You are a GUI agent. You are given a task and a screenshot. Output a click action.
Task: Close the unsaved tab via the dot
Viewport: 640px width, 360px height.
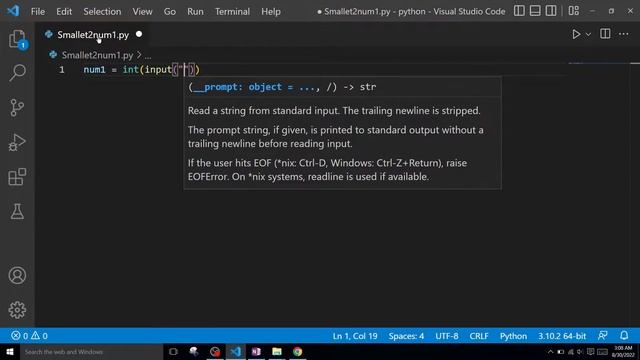(x=139, y=34)
